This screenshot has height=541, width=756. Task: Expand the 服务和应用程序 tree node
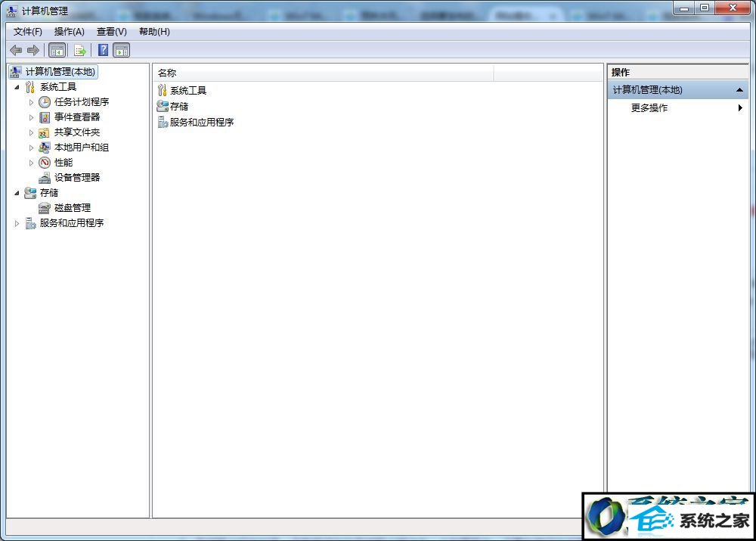click(17, 223)
